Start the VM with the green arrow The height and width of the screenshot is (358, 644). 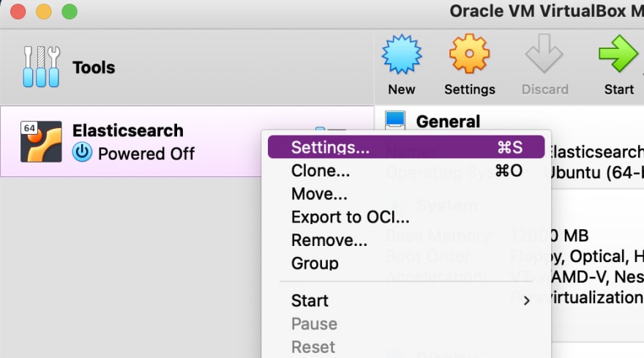pos(618,54)
